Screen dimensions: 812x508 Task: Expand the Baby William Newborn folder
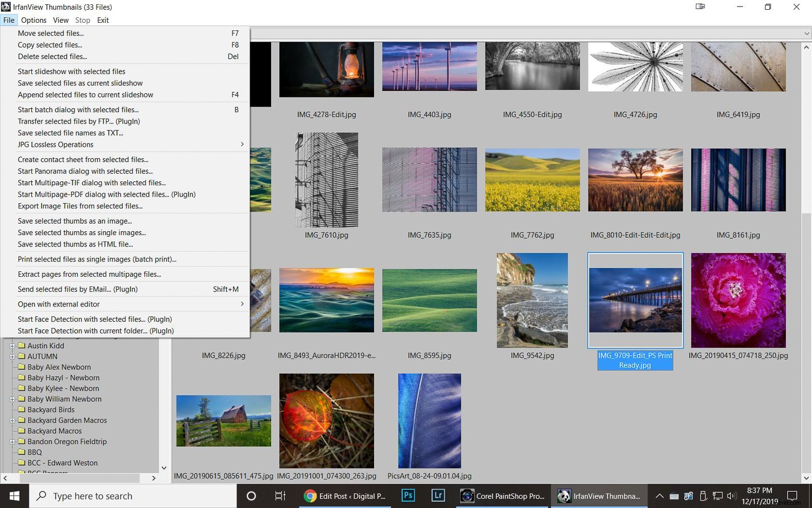coord(12,399)
